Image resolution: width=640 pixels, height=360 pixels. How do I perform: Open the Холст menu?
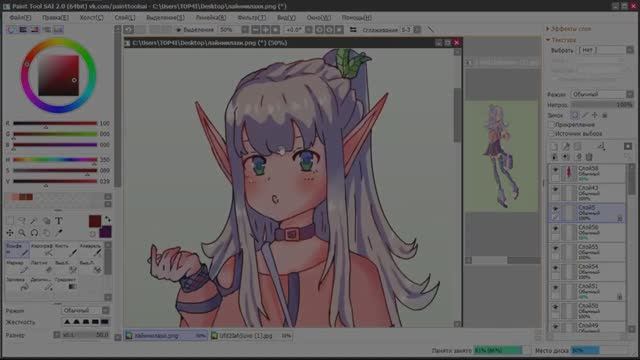pyautogui.click(x=91, y=18)
